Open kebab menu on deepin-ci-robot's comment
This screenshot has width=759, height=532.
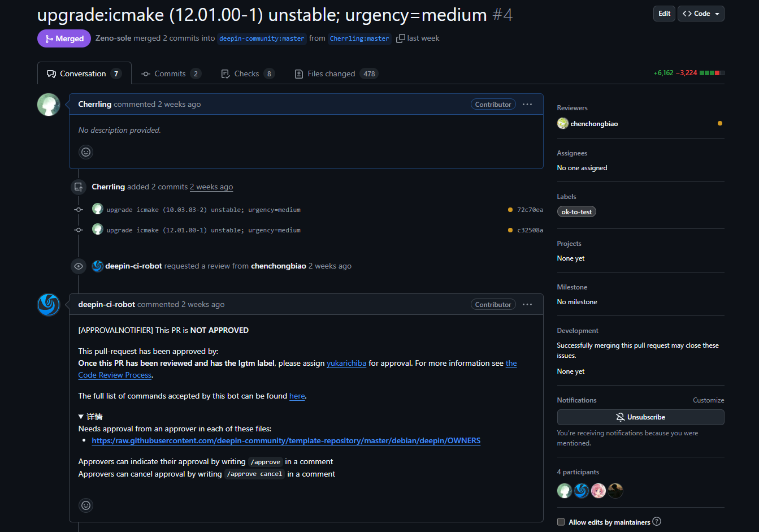click(527, 305)
